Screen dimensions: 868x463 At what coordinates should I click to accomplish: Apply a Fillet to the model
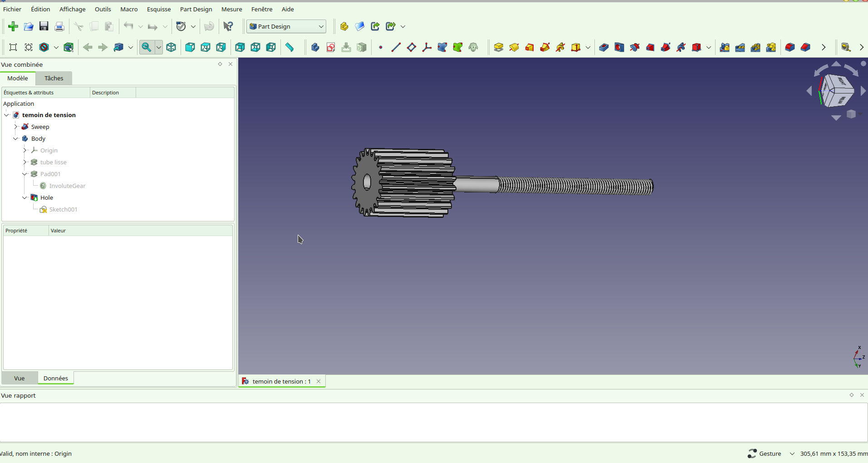point(790,47)
